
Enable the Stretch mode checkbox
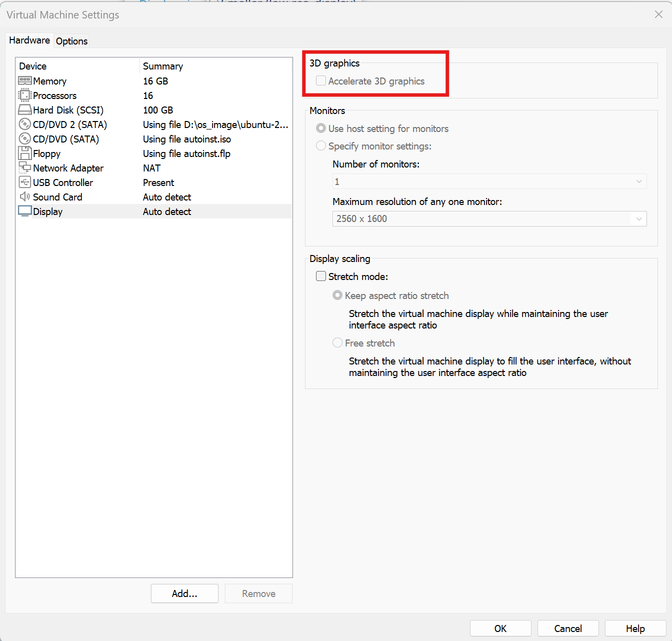(x=321, y=276)
